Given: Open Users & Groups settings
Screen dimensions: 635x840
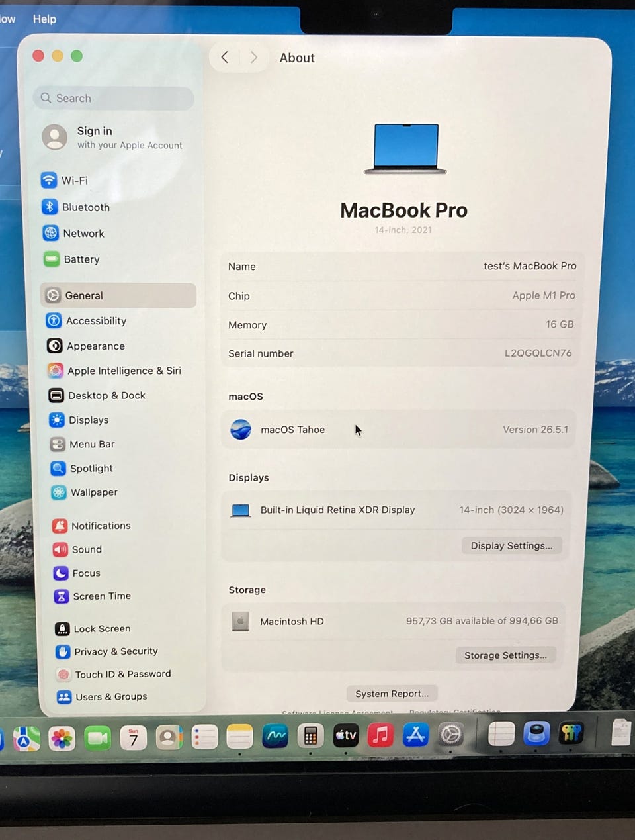Looking at the screenshot, I should coord(103,696).
